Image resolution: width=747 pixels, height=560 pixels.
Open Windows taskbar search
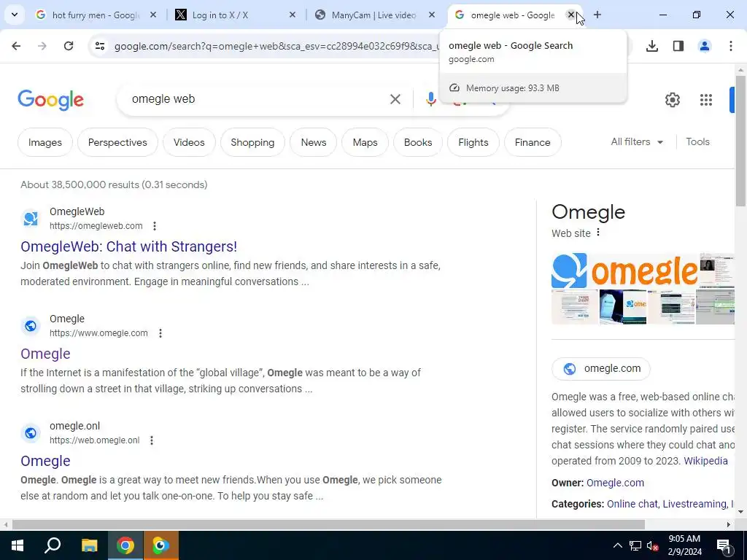(x=53, y=545)
